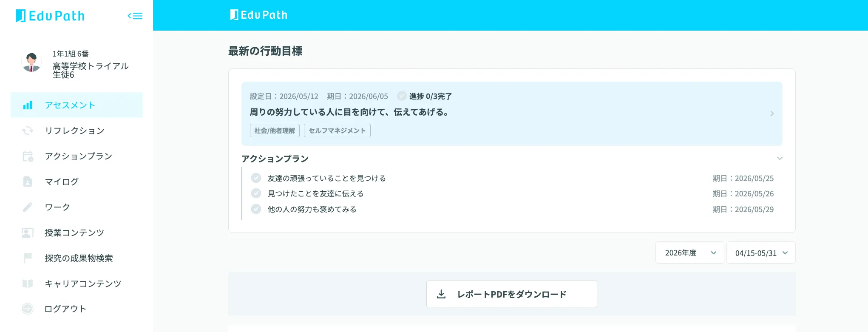This screenshot has height=332, width=868.
Task: Download the report with レポートPDFをダウンロード
Action: [x=511, y=294]
